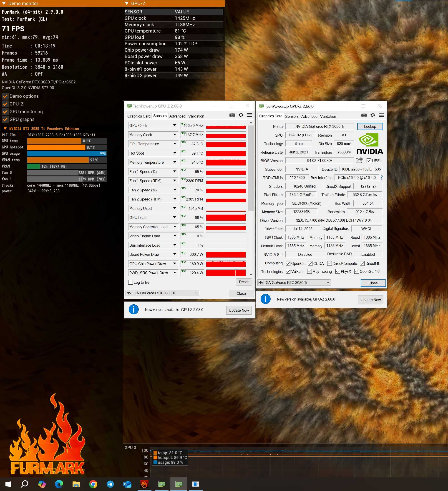The width and height of the screenshot is (448, 491).
Task: Open Windows Start menu
Action: (8, 484)
